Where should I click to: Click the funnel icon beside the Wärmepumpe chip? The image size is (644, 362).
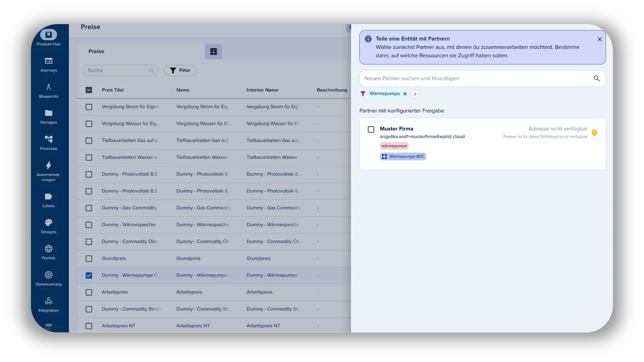(363, 94)
